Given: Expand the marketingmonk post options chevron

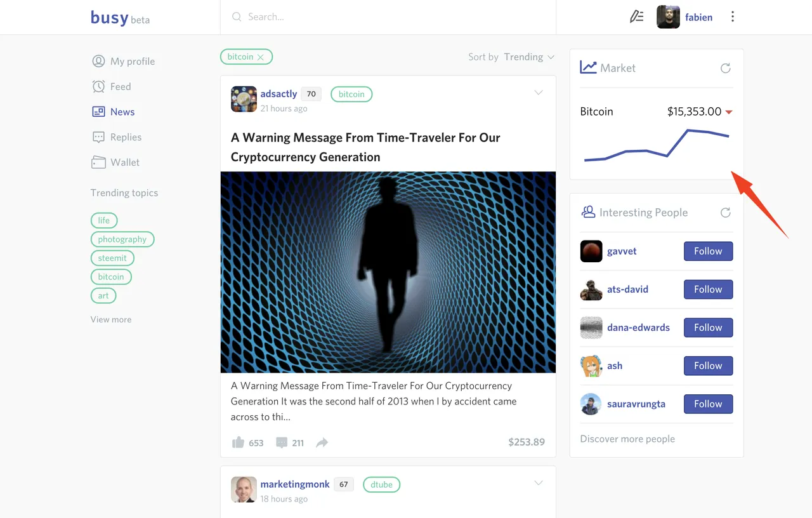Looking at the screenshot, I should [539, 483].
